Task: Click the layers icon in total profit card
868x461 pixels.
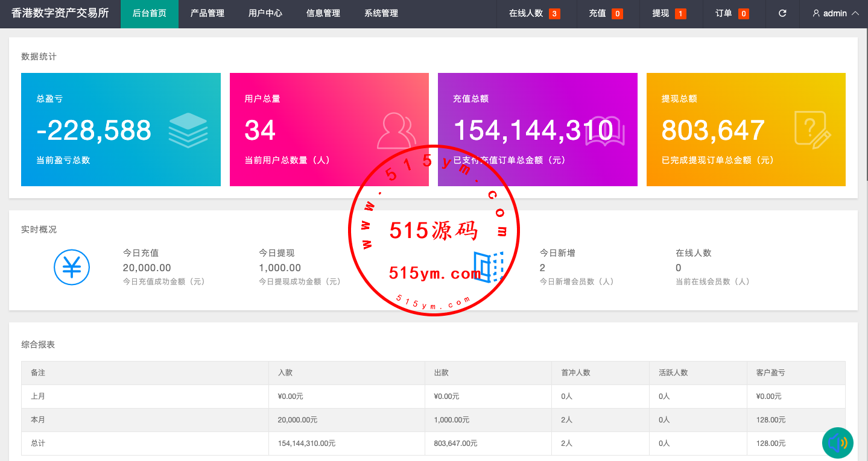Action: (188, 130)
